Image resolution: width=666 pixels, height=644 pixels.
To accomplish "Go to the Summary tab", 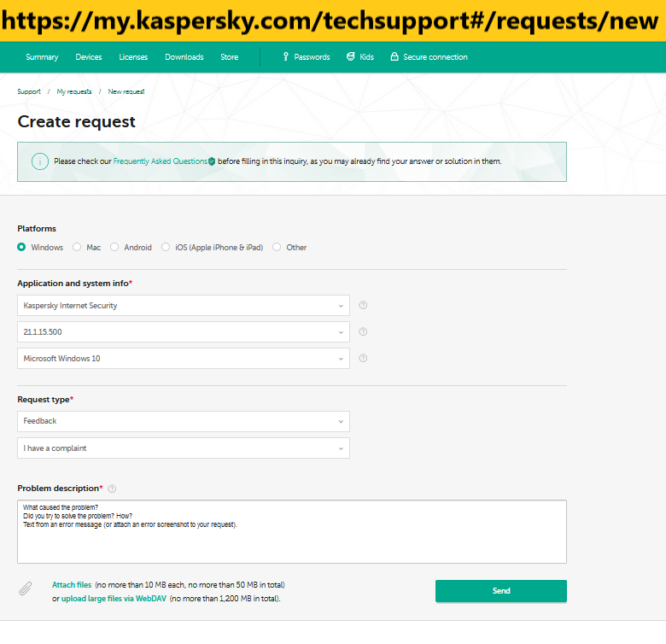I will 42,57.
